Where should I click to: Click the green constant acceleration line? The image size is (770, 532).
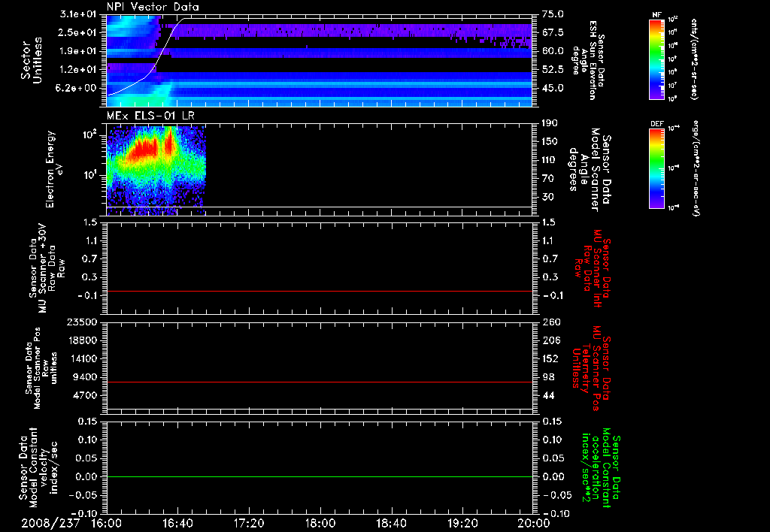(320, 476)
